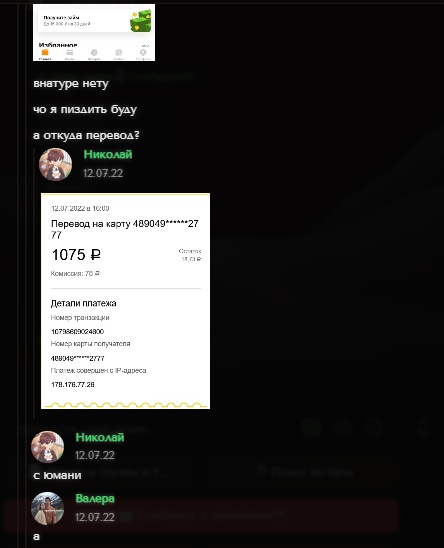Viewport: 444px width, 548px height.
Task: Click the profile icon in the bank screenshot
Action: point(143,52)
